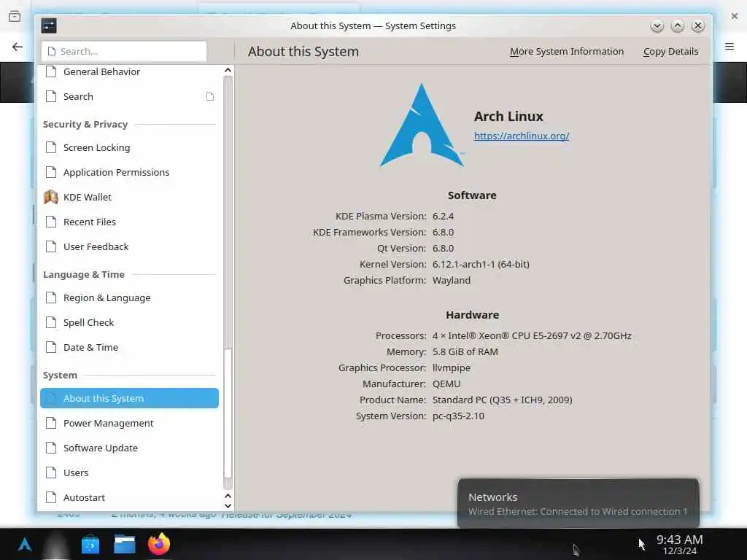Open the Recent Files page
This screenshot has width=747, height=560.
130,222
